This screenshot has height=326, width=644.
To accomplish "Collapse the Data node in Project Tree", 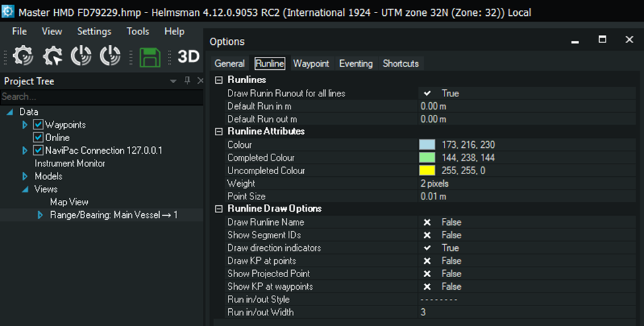I will [10, 112].
